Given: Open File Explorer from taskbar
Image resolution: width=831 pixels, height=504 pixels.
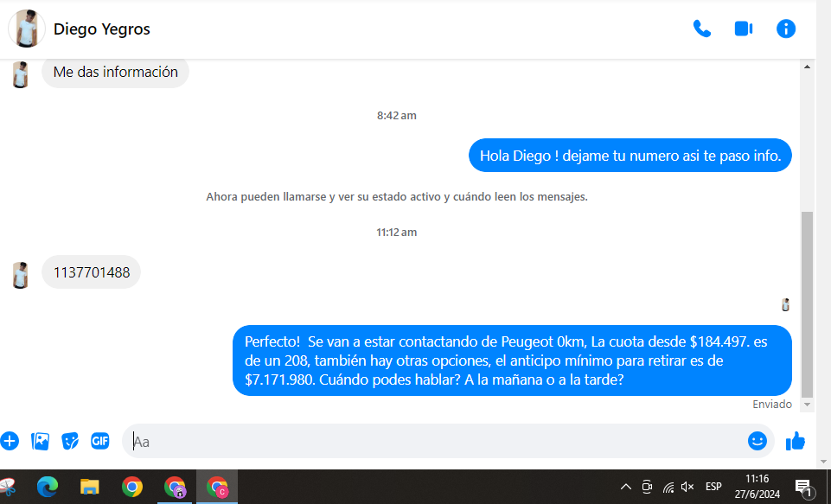Looking at the screenshot, I should click(x=90, y=487).
